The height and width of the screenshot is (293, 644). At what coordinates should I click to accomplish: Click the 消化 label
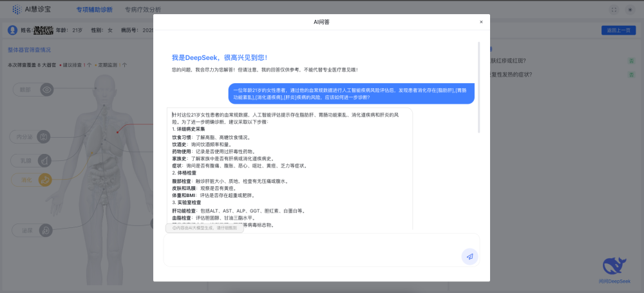27,180
